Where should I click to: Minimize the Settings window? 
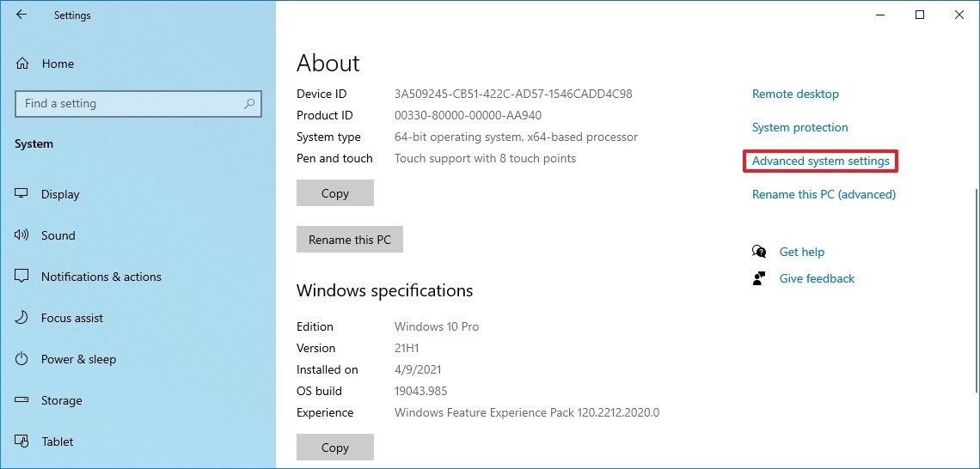[x=880, y=15]
